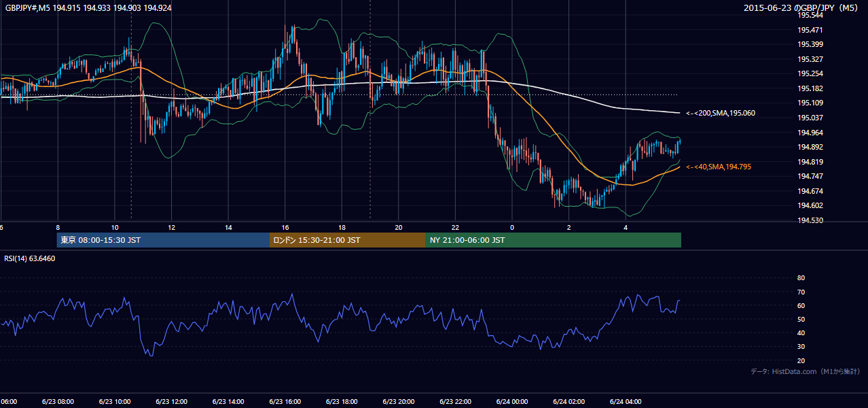Click the 6/23 22:00 time axis label
Image resolution: width=868 pixels, height=408 pixels.
[455, 401]
